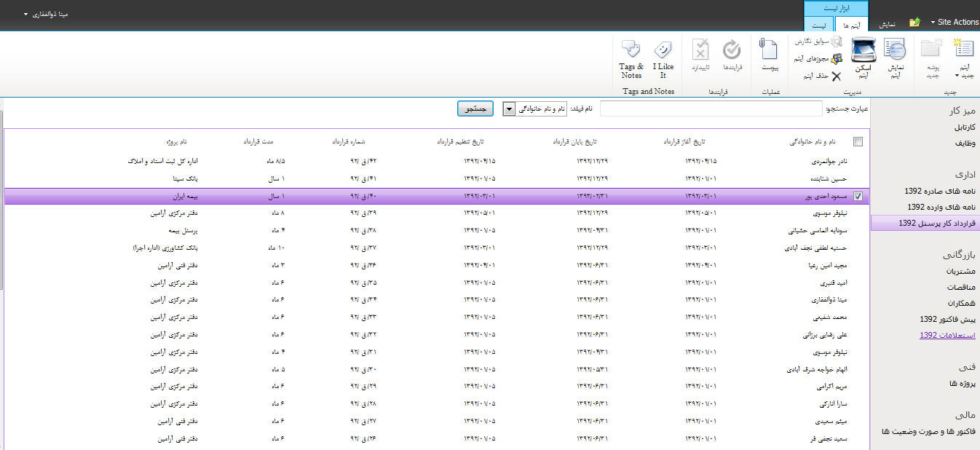Open پیش فاکتور 1392 link

coord(948,319)
